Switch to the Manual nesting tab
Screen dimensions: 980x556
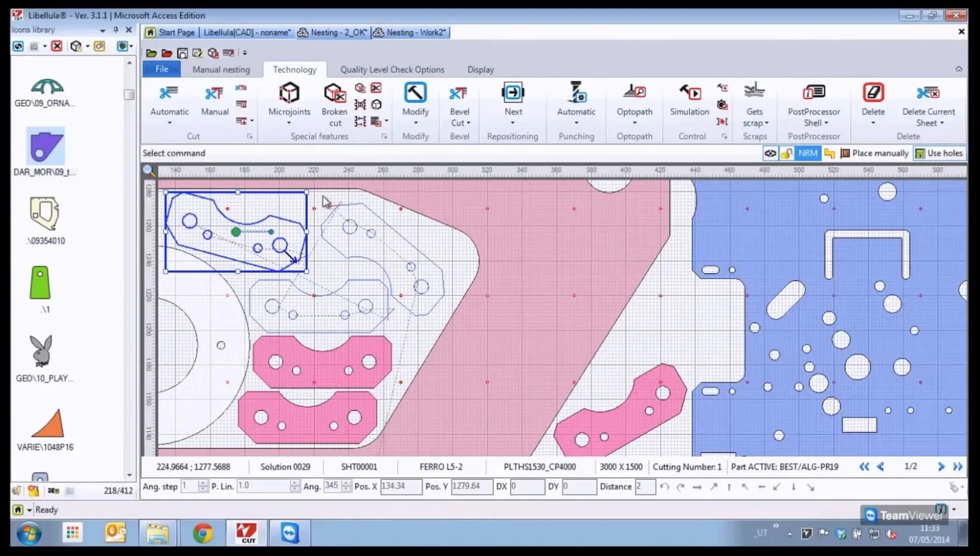point(221,70)
